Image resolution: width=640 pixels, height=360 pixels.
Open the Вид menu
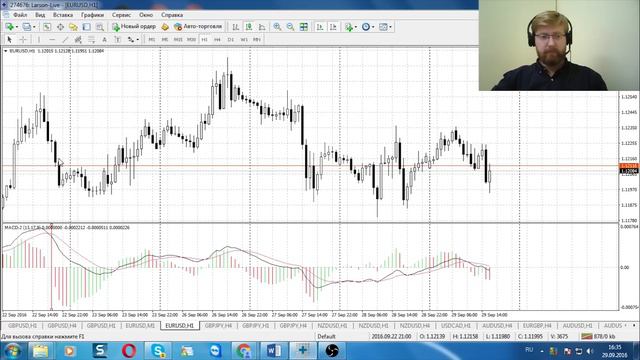click(x=40, y=15)
